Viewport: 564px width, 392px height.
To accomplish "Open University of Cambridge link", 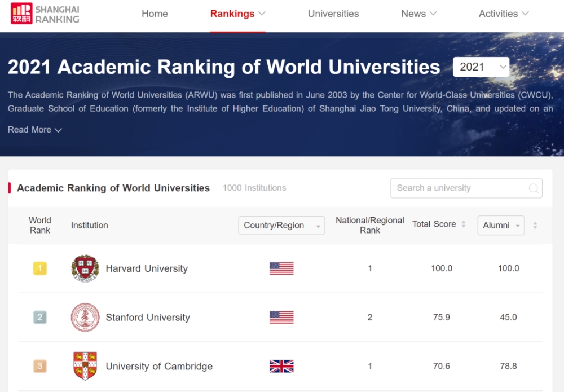I will (159, 367).
